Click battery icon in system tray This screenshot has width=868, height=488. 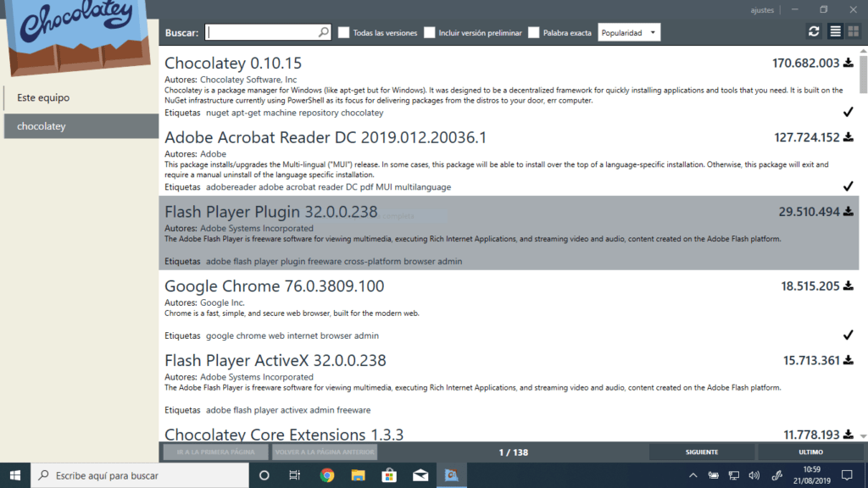pos(713,475)
